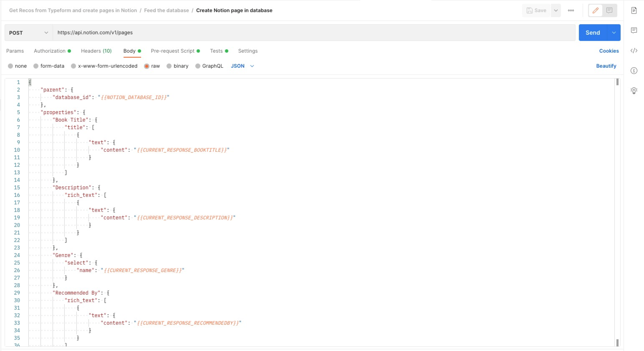Select the none body type
Image resolution: width=644 pixels, height=351 pixels.
(17, 66)
